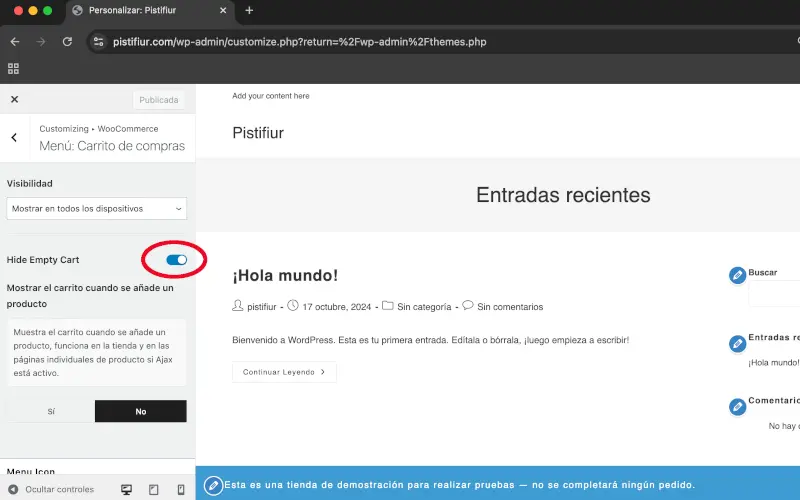800x500 pixels.
Task: Click the 'Bienvenido a WordPress' paragraph
Action: click(431, 340)
